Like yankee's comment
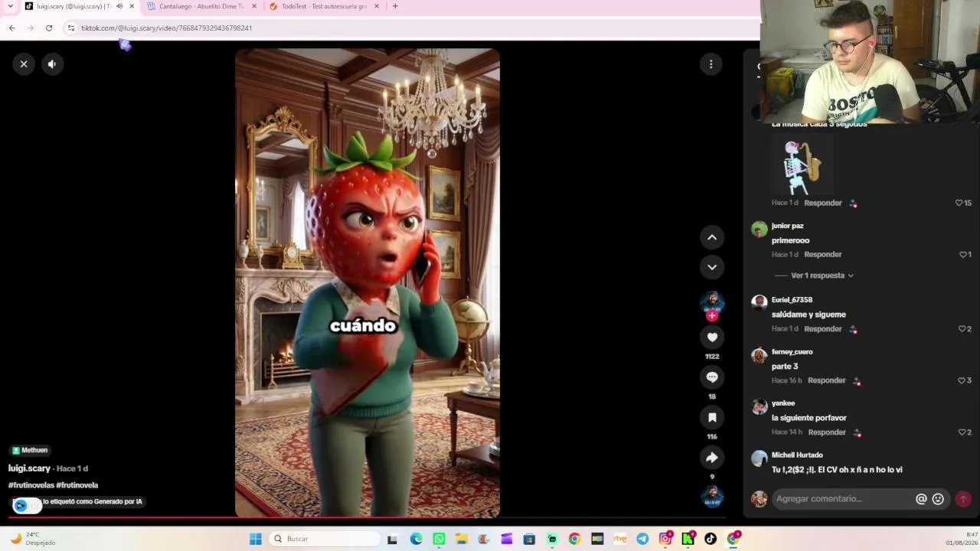The height and width of the screenshot is (551, 980). [962, 432]
